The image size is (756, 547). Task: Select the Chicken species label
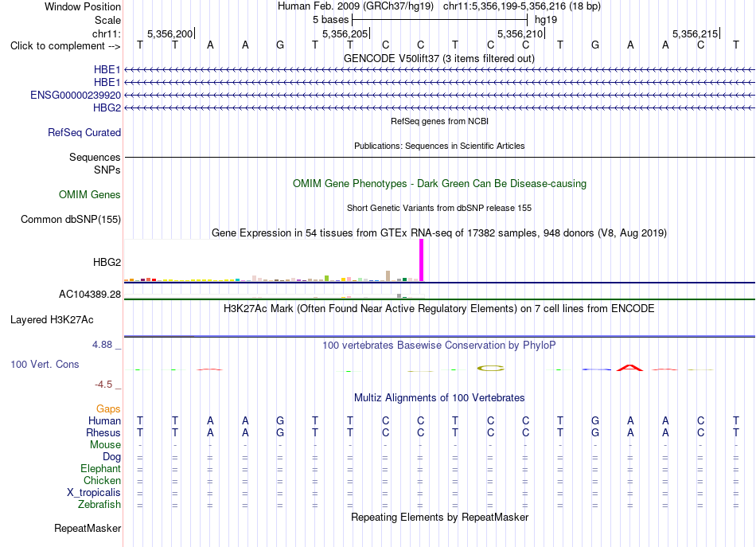point(102,480)
